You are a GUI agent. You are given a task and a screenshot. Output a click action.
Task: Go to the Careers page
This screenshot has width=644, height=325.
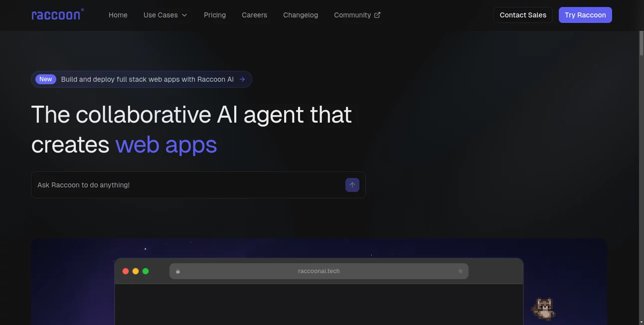coord(254,15)
